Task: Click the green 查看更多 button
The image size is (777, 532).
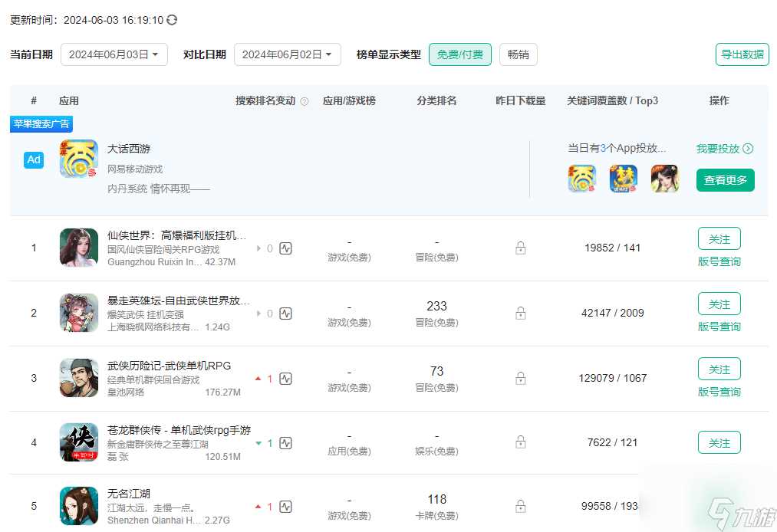Action: coord(725,180)
